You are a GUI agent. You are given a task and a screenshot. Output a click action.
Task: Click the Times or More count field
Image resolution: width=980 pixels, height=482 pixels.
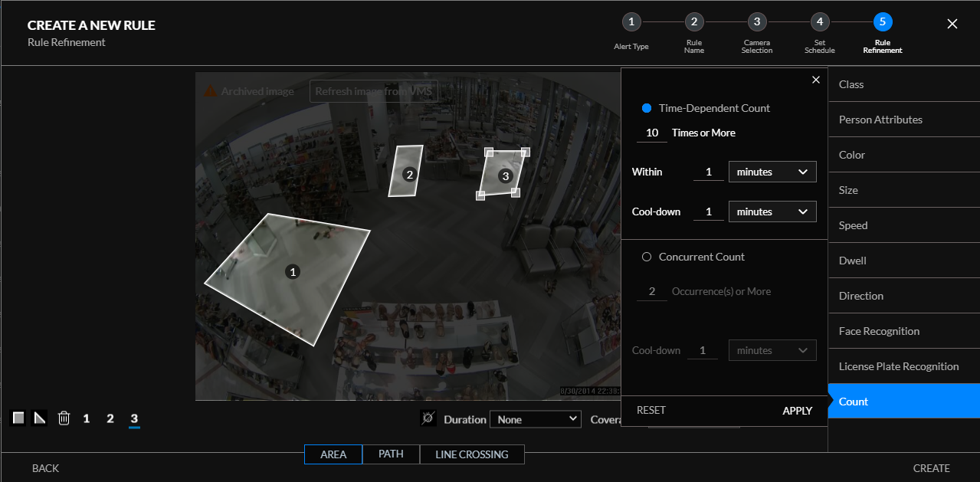tap(652, 133)
